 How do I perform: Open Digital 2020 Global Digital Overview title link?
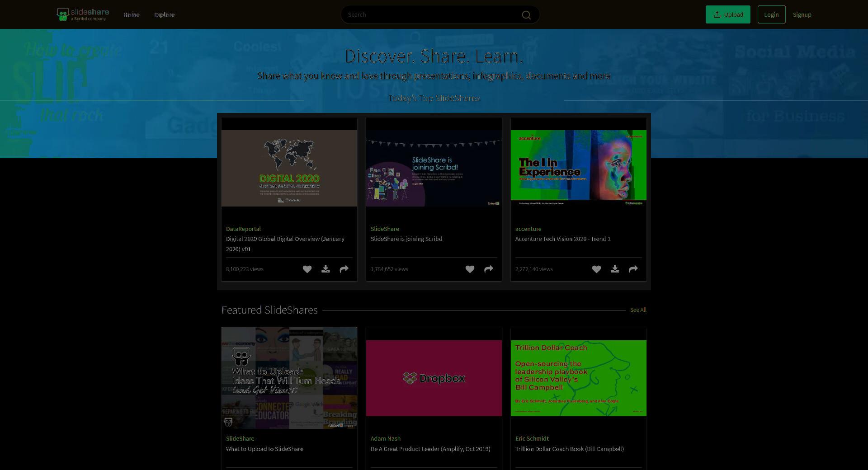[x=285, y=244]
